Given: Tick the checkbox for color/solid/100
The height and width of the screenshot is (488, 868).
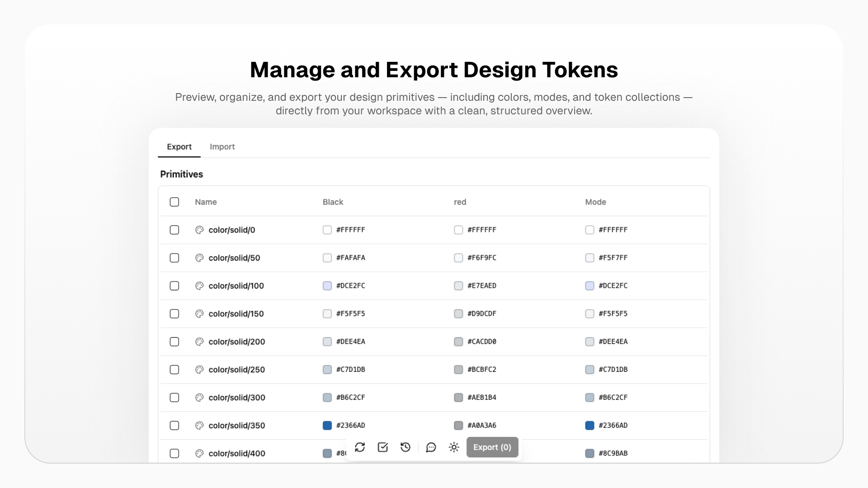Looking at the screenshot, I should tap(175, 286).
